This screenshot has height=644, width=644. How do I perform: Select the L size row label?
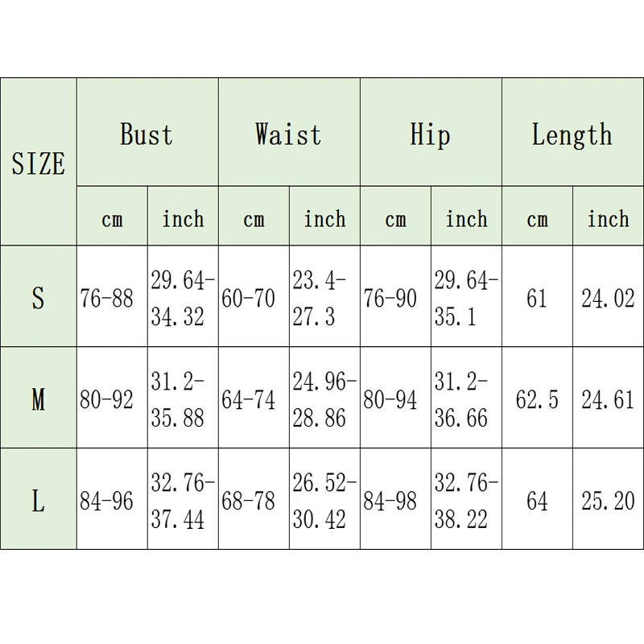point(38,498)
